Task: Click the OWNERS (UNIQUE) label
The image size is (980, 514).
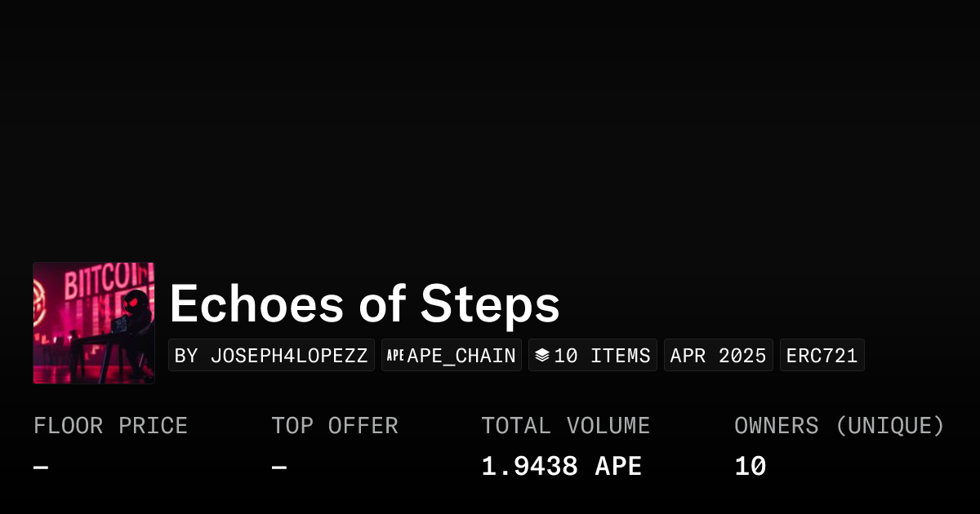Action: pos(839,426)
